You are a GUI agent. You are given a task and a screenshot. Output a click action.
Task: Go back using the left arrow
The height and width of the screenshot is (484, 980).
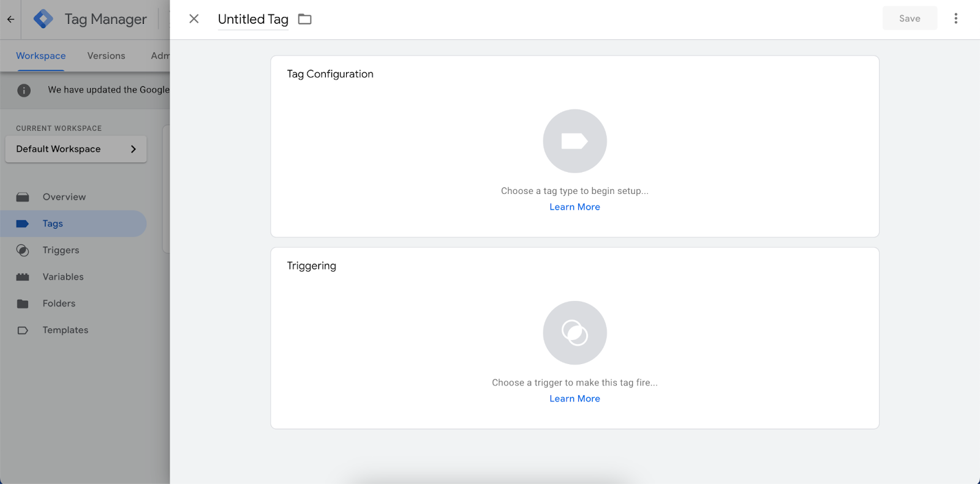point(10,19)
